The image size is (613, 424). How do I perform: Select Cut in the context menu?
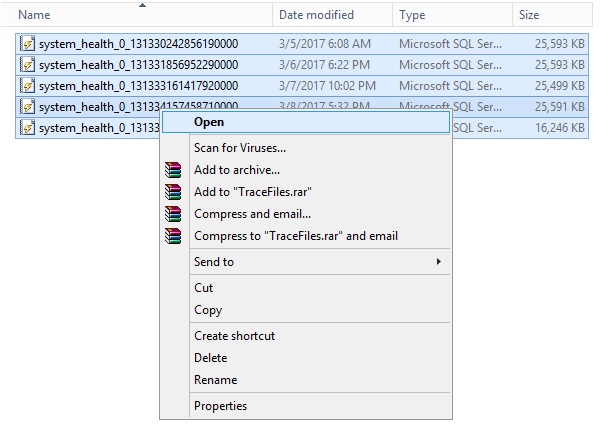(203, 288)
